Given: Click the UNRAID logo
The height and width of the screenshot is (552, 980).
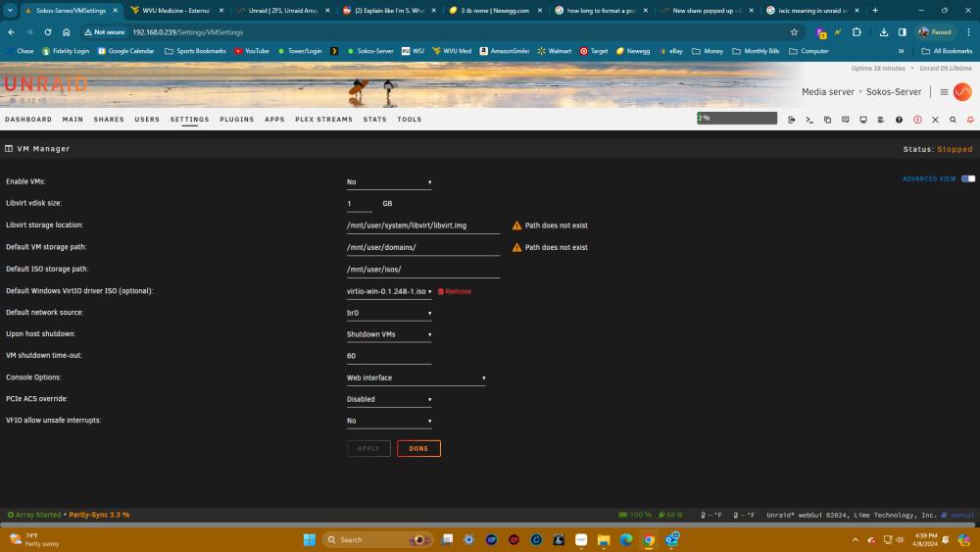Looking at the screenshot, I should click(x=45, y=83).
